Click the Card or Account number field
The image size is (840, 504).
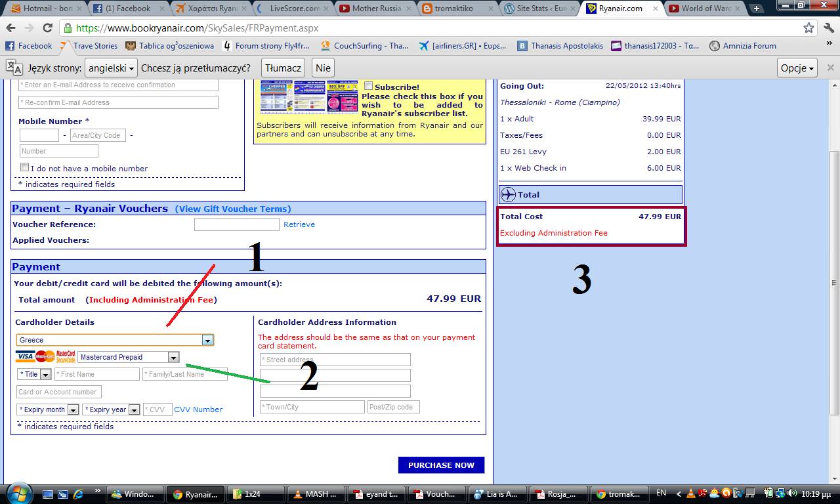59,392
